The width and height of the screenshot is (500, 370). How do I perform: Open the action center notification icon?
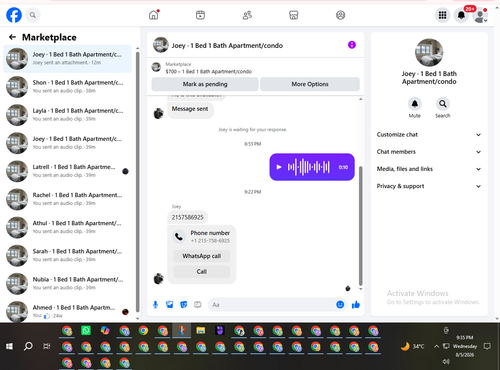[x=487, y=346]
